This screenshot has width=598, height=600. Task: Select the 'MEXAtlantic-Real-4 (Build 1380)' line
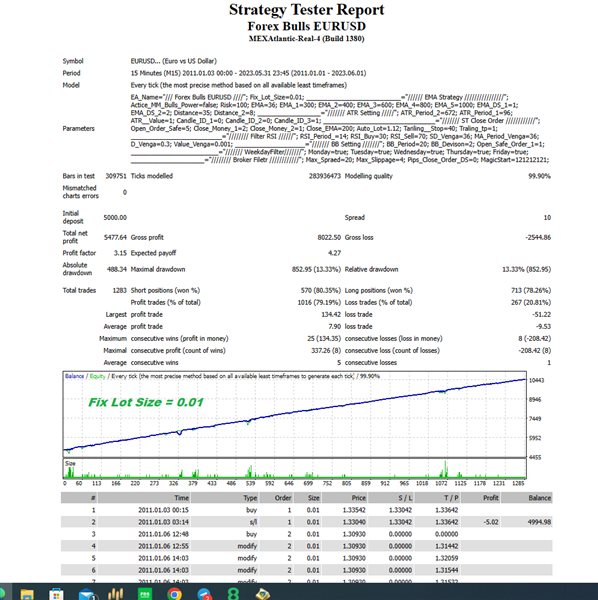point(306,38)
